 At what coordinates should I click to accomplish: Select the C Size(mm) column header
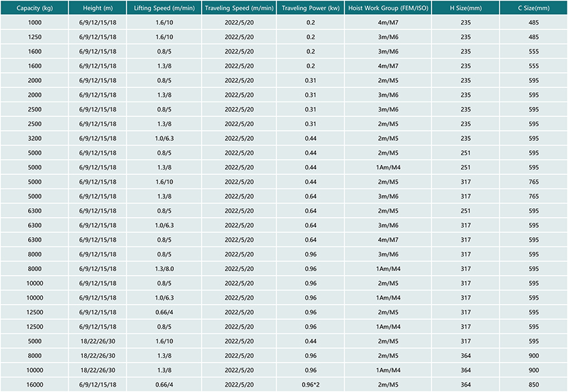(x=533, y=9)
